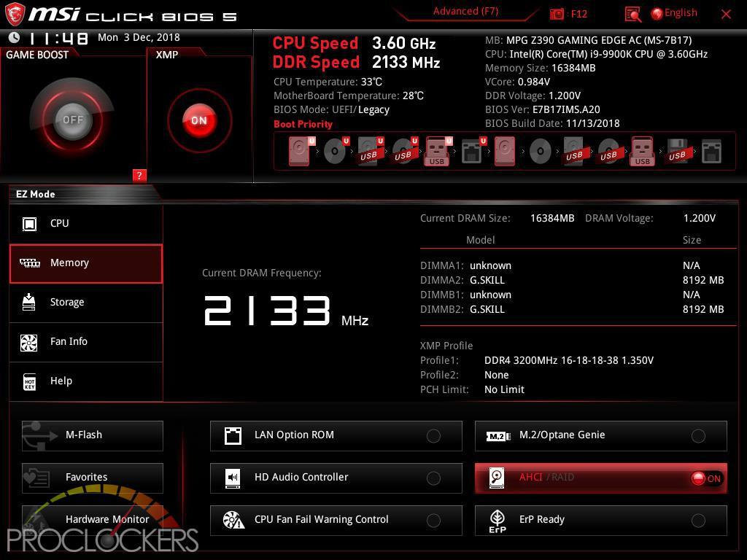Viewport: 747px width, 560px height.
Task: Click the 'PCH Limit: No Limit' text
Action: (472, 389)
